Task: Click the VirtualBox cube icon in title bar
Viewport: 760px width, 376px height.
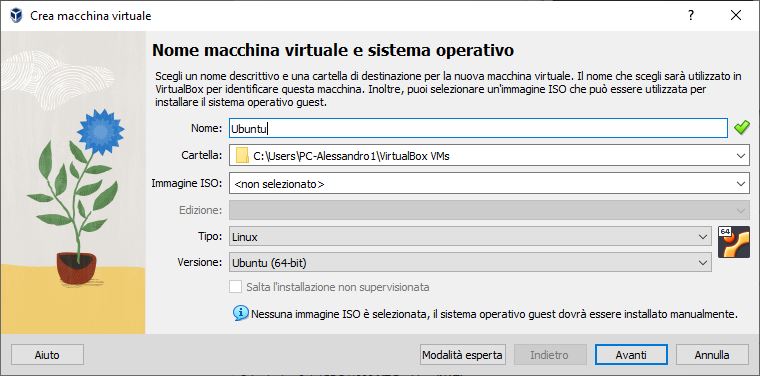Action: [16, 16]
